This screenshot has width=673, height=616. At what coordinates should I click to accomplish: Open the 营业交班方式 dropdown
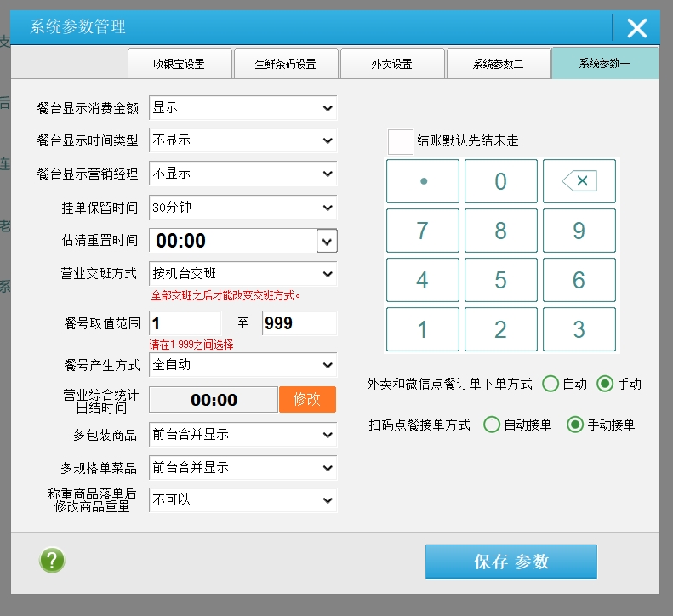242,274
